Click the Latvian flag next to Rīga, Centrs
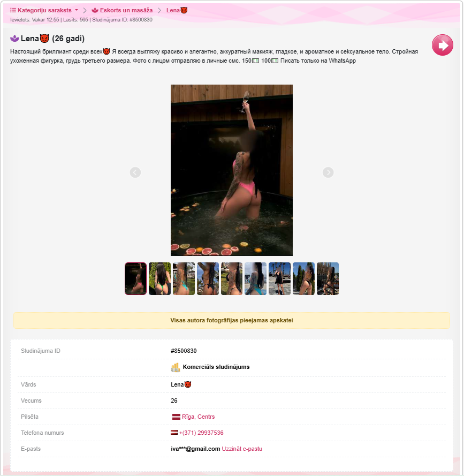The height and width of the screenshot is (476, 464). pos(176,417)
